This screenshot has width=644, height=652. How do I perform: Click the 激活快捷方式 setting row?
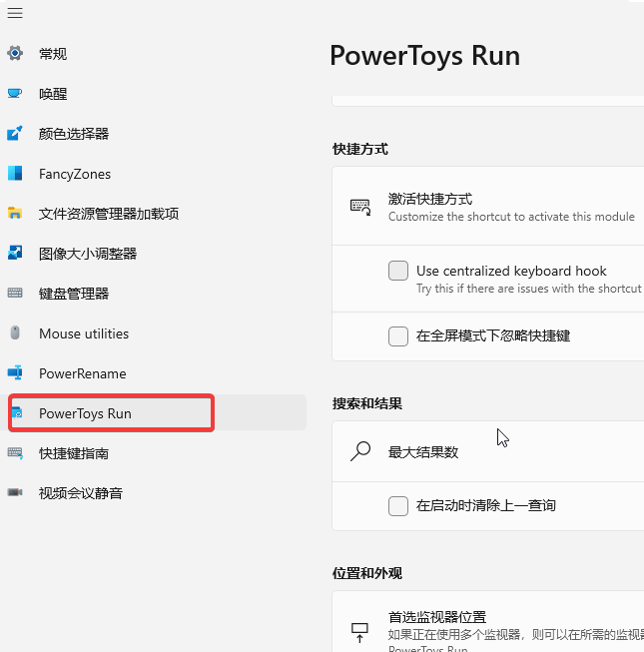pyautogui.click(x=488, y=207)
